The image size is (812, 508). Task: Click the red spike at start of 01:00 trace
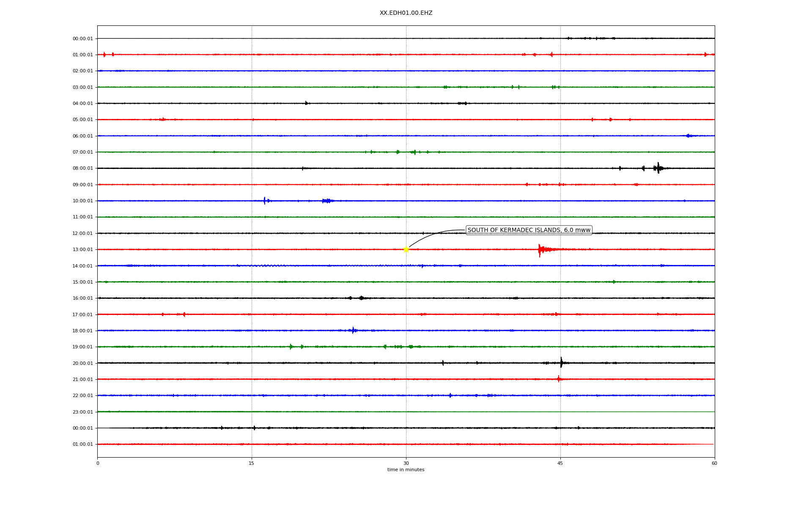(x=104, y=55)
